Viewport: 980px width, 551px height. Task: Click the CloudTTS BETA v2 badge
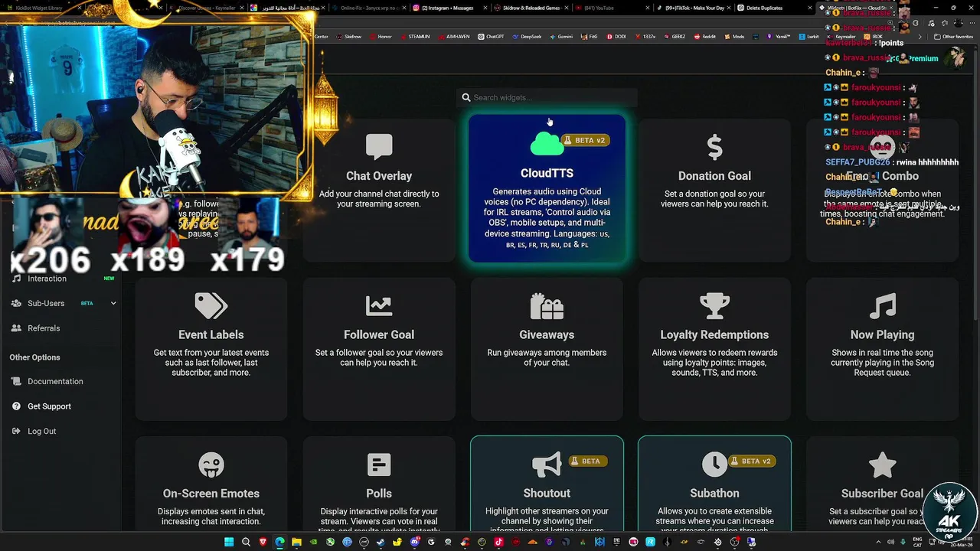pyautogui.click(x=586, y=140)
